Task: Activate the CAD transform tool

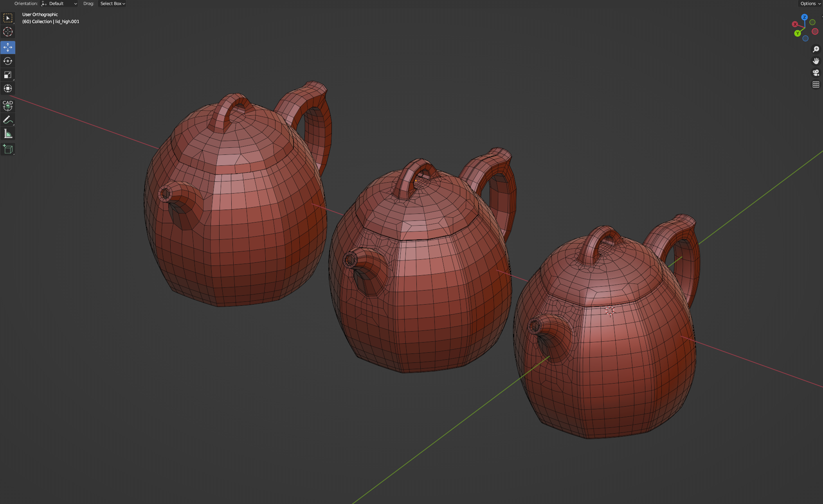Action: pyautogui.click(x=8, y=105)
